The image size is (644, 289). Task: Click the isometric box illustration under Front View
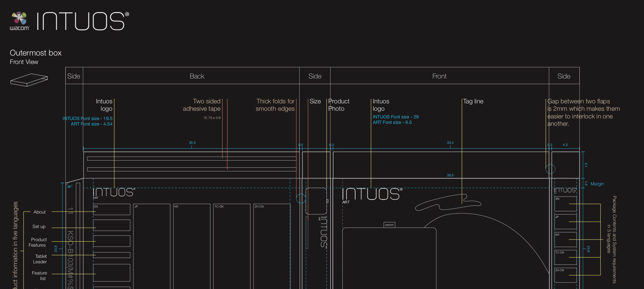29,80
